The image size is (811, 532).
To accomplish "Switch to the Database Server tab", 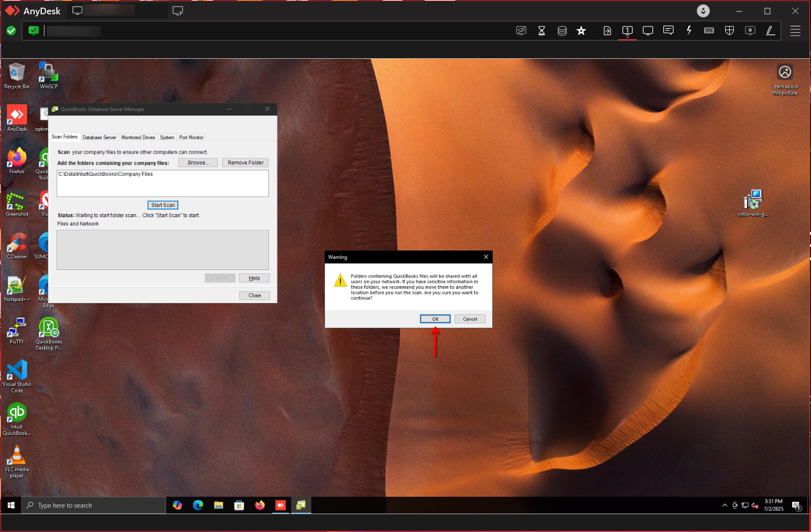I will [x=99, y=137].
